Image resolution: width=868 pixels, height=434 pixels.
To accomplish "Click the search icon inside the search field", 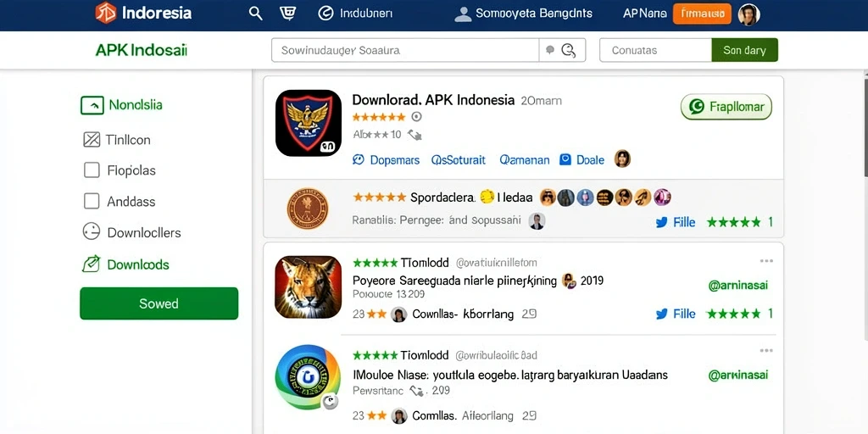I will 568,50.
